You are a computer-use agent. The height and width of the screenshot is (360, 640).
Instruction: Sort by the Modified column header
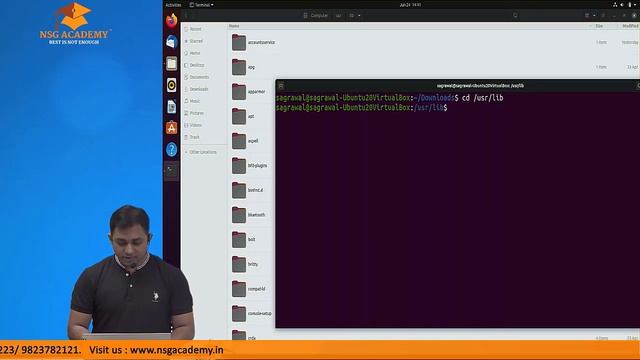[630, 26]
